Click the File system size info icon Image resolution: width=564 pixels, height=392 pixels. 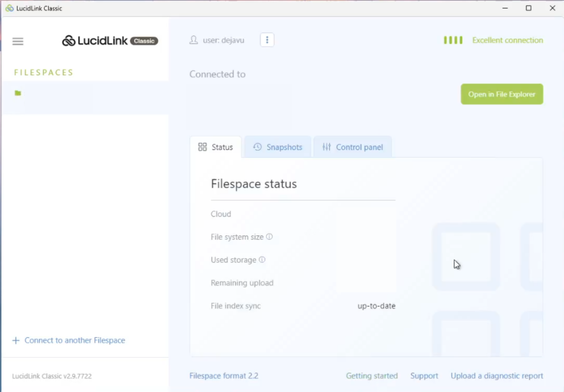269,237
